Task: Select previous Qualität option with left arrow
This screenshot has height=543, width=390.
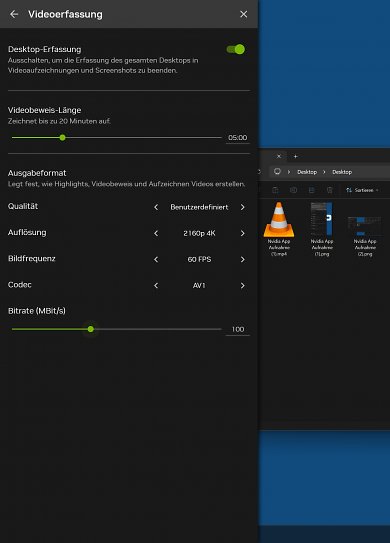Action: (x=156, y=207)
